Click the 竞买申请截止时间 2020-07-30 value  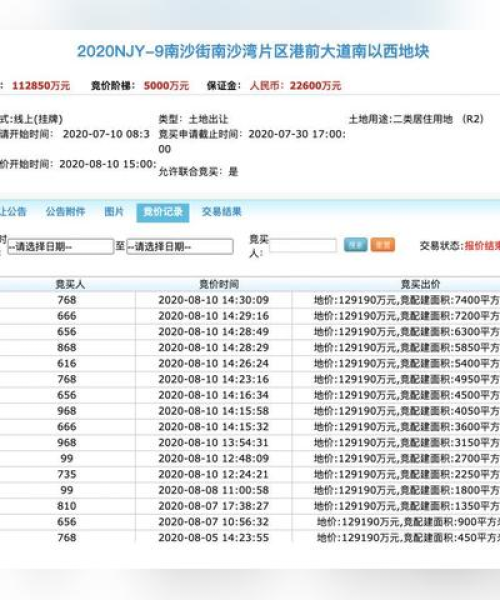[x=297, y=134]
